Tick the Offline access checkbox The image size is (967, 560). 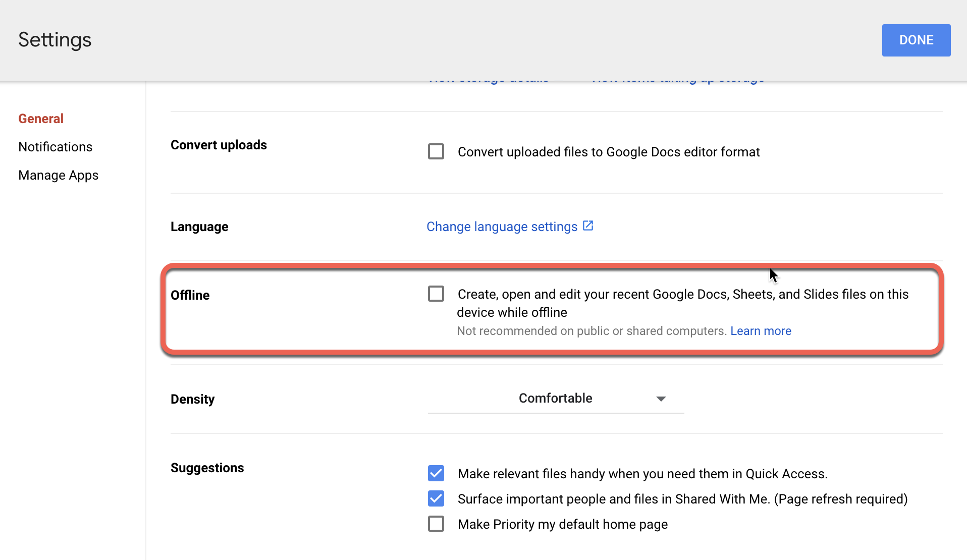436,294
